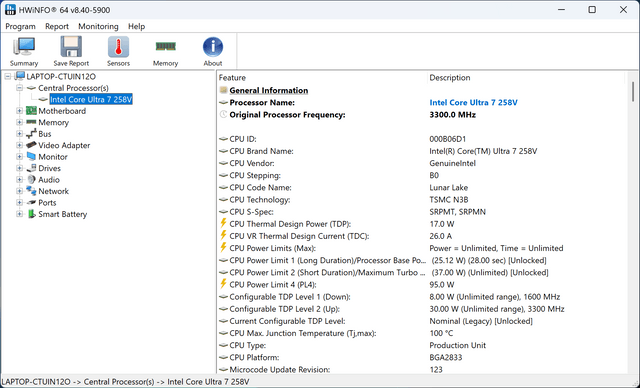Viewport: 640px width, 388px height.
Task: Select the Video Adapter tree label
Action: pyautogui.click(x=64, y=145)
